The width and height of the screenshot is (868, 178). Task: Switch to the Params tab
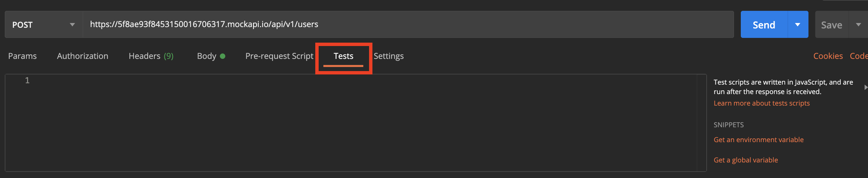pyautogui.click(x=22, y=56)
